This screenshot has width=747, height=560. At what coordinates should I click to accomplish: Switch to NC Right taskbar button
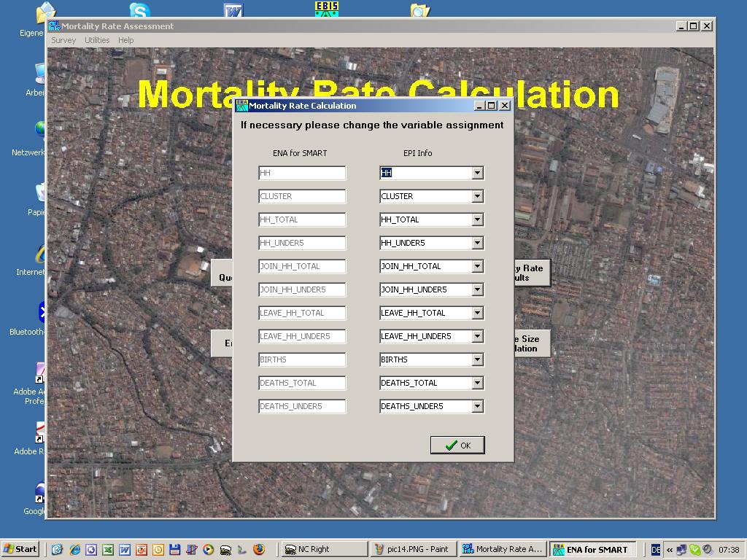tap(324, 549)
